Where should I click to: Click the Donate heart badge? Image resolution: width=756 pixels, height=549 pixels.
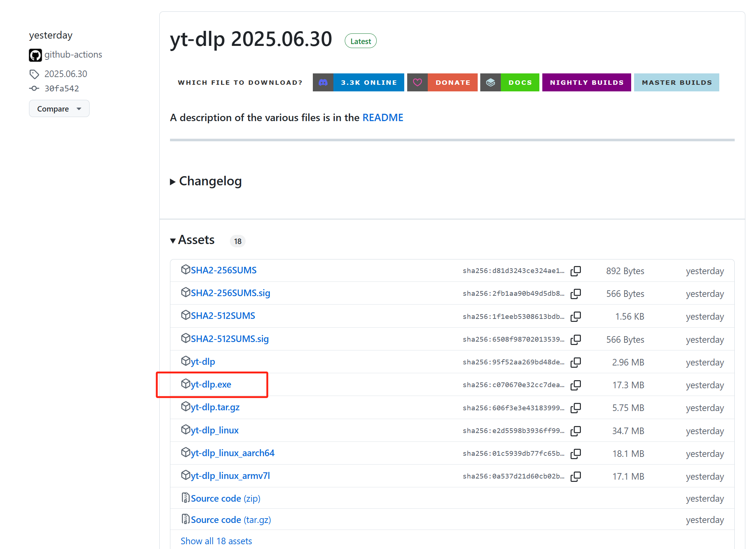tap(442, 83)
